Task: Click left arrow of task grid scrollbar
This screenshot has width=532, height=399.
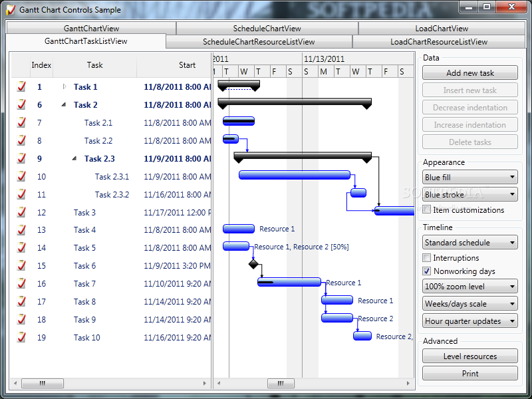Action: [x=15, y=384]
